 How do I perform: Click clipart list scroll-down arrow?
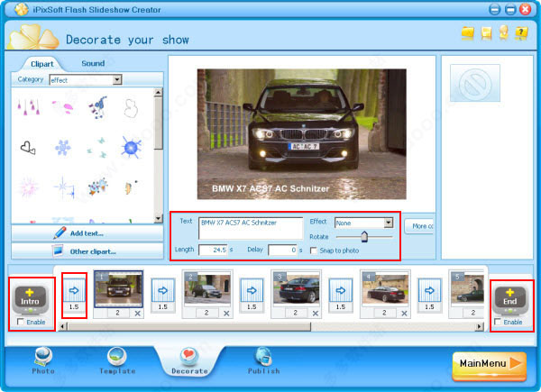point(158,218)
